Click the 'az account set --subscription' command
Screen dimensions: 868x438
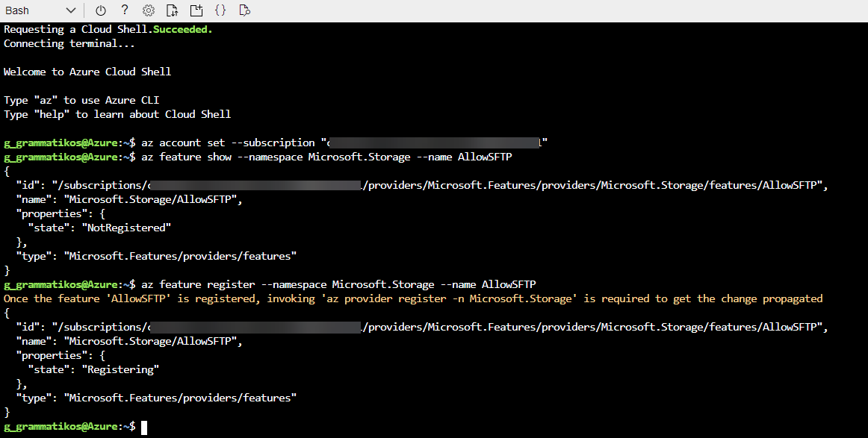pyautogui.click(x=344, y=143)
